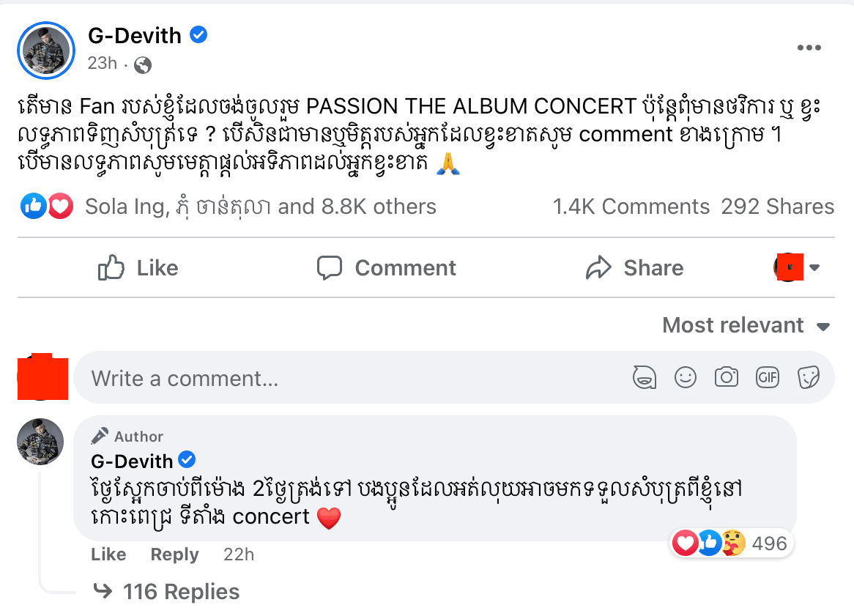Click the reaction emojis under the post

click(47, 207)
